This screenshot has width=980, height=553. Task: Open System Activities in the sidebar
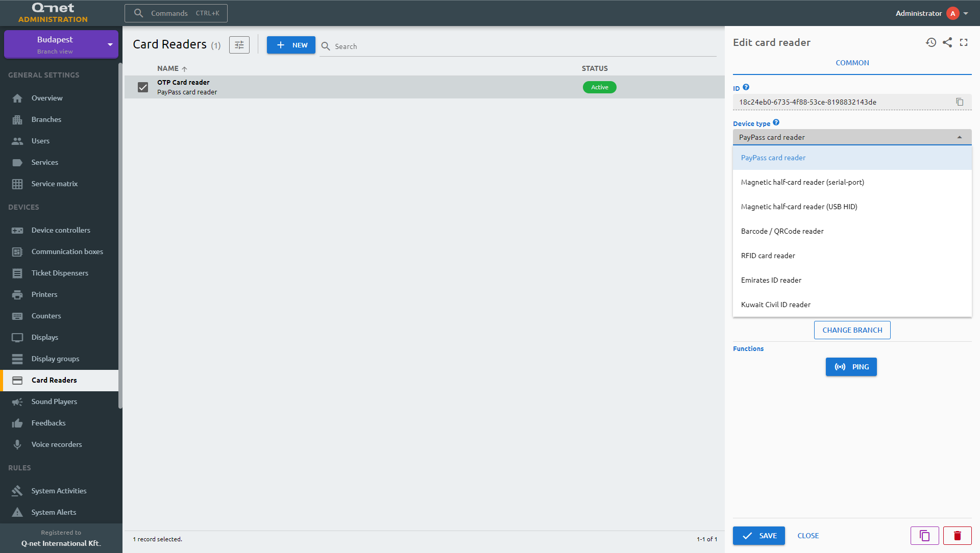coord(59,491)
